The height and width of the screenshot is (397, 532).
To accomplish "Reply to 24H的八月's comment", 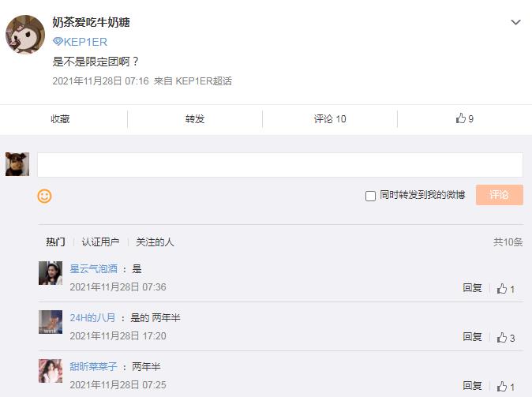I will click(x=472, y=337).
